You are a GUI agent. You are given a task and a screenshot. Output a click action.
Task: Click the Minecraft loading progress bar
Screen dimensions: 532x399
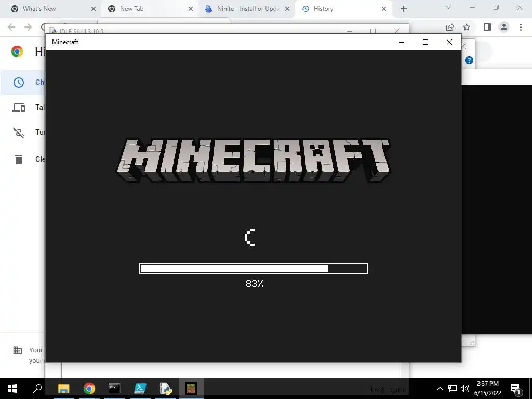(254, 269)
